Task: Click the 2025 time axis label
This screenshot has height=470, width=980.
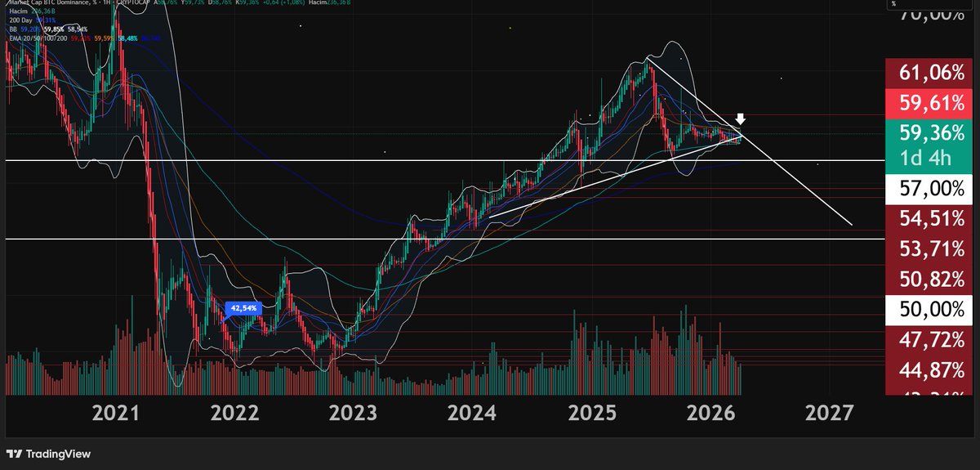Action: click(x=591, y=413)
